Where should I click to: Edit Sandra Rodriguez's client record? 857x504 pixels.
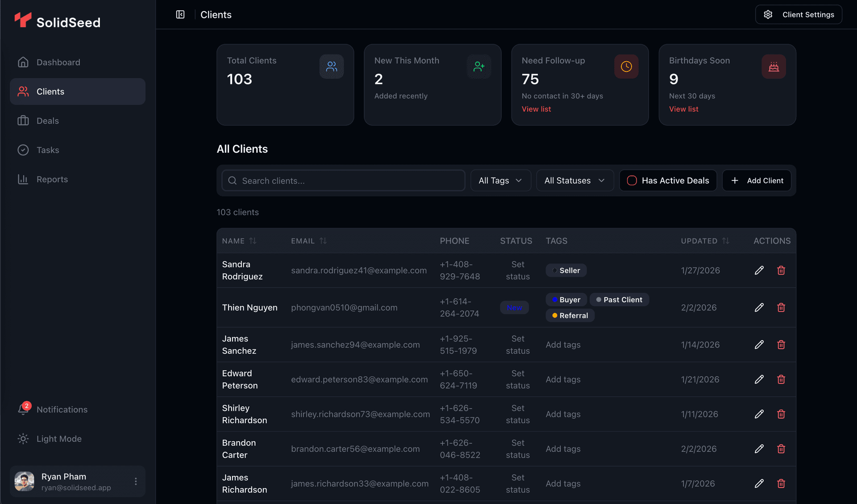tap(759, 270)
